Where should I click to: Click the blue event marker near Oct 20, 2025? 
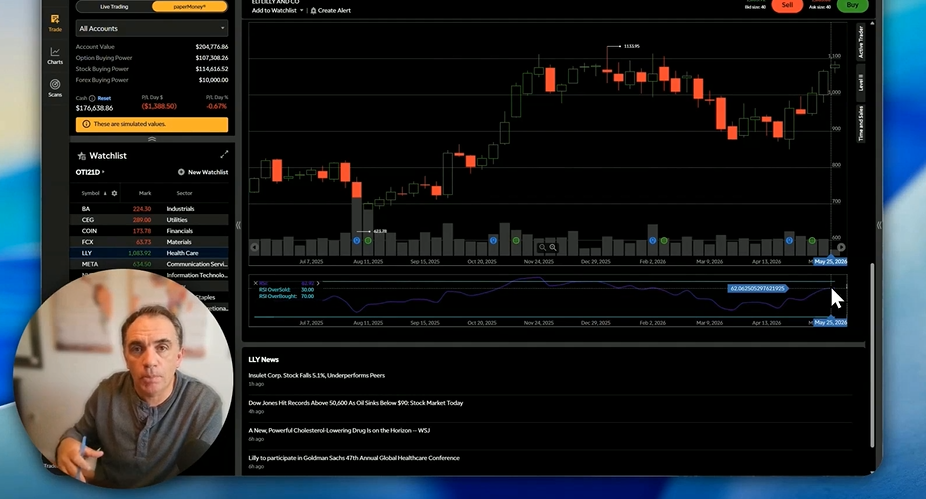(x=493, y=240)
